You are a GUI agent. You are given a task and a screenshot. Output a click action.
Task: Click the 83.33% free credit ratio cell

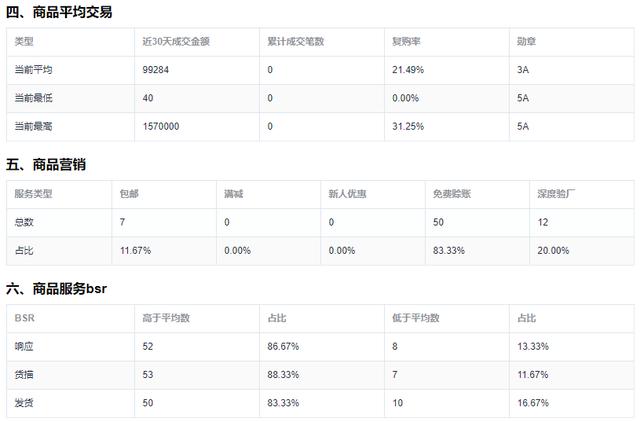point(446,250)
